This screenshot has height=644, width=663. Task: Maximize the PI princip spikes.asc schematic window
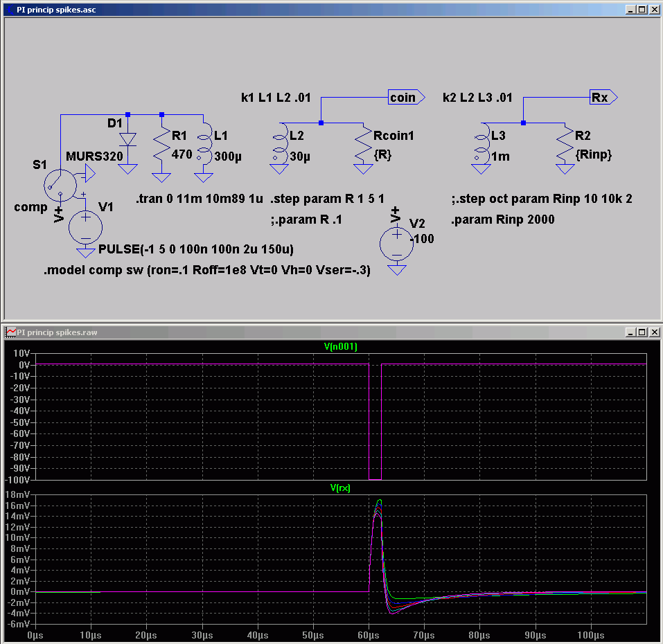(642, 10)
